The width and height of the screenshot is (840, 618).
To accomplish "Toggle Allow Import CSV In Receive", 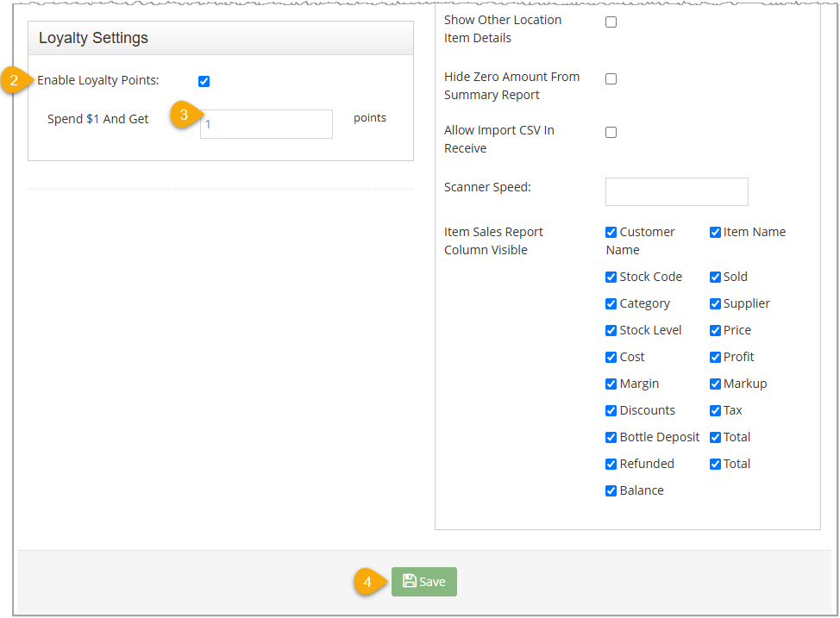I will [611, 132].
